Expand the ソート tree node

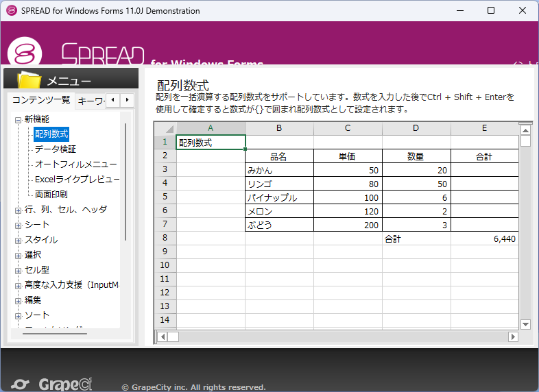(x=19, y=317)
